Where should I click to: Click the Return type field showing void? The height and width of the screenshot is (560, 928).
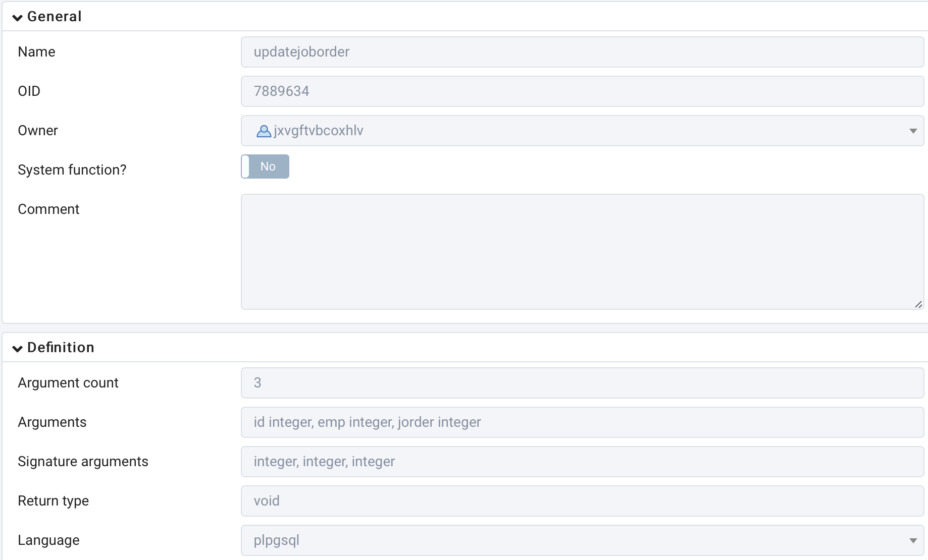(582, 501)
